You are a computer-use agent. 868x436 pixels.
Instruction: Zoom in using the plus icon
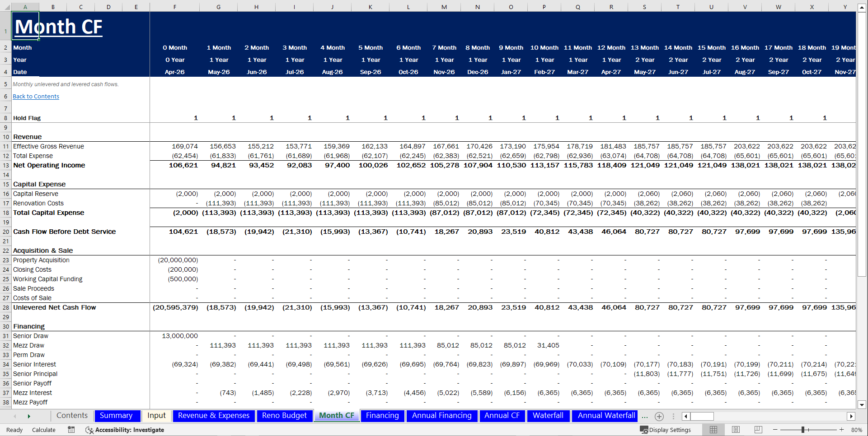pyautogui.click(x=841, y=430)
